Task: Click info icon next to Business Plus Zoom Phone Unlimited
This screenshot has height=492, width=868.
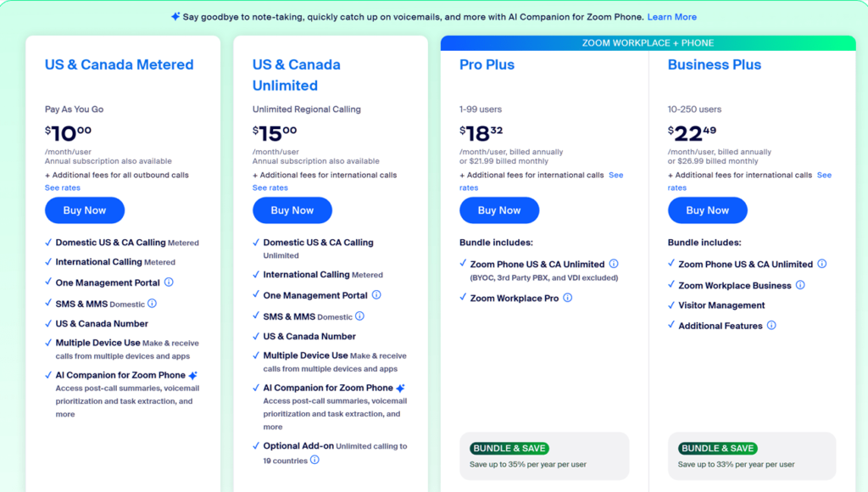Action: coord(822,264)
